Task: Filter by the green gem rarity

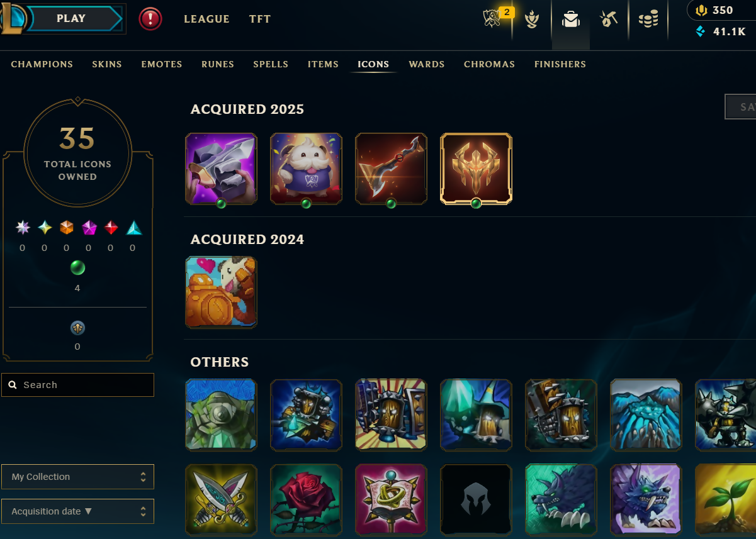Action: 77,269
